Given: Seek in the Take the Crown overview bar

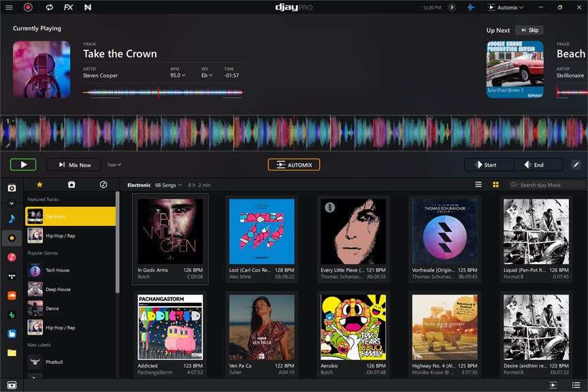Looking at the screenshot, I should [163, 93].
